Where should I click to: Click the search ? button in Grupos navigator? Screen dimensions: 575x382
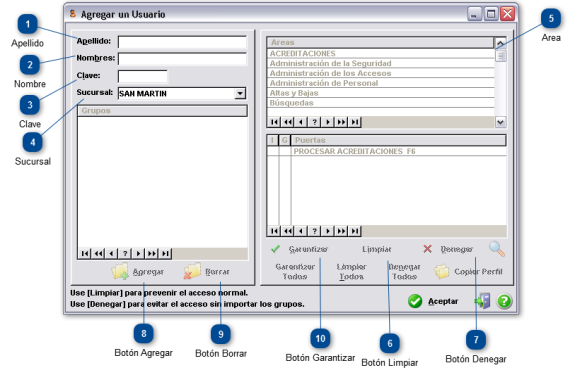125,253
